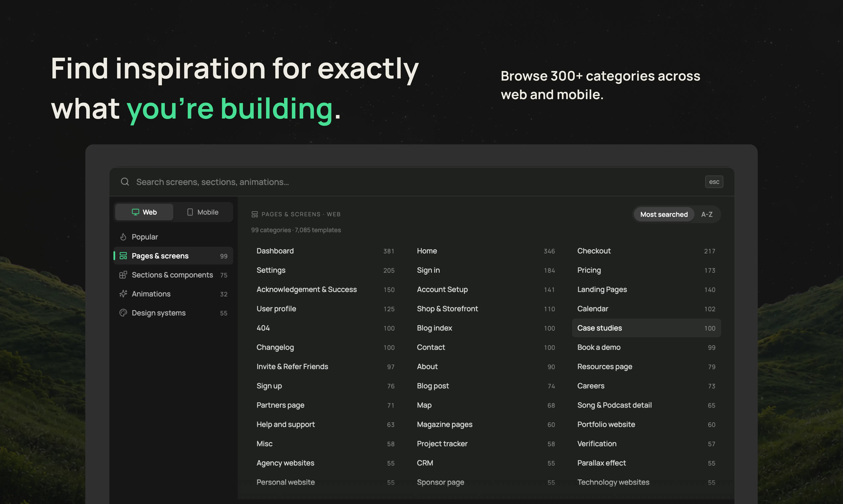
Task: Open the Checkout category
Action: point(646,251)
